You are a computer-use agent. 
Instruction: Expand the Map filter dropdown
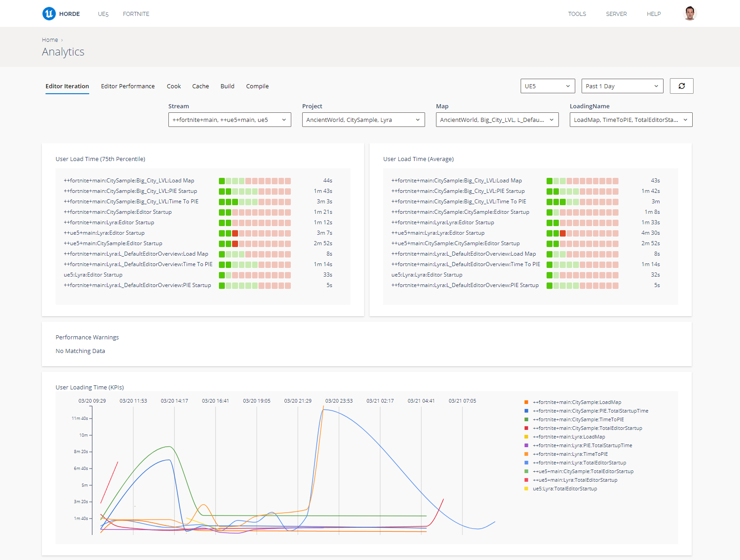coord(497,120)
